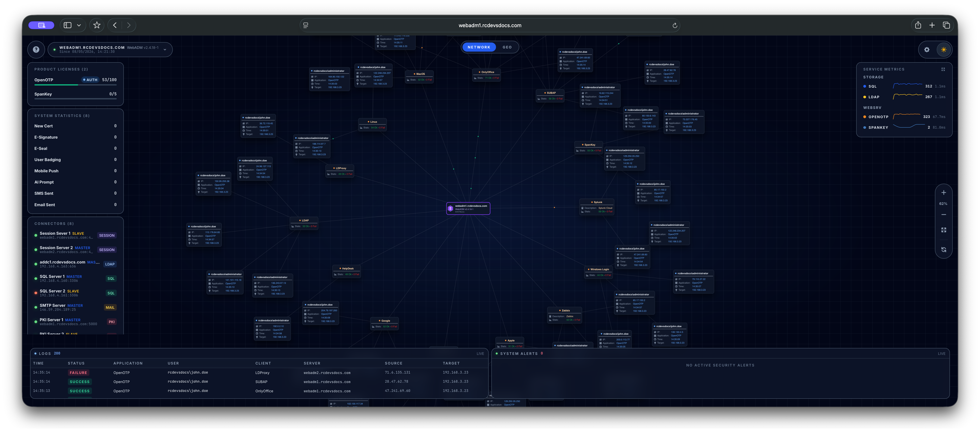Screen dimensions: 980x436
Task: Select the central webadm1.rcdevsdocs.com node
Action: coord(468,208)
